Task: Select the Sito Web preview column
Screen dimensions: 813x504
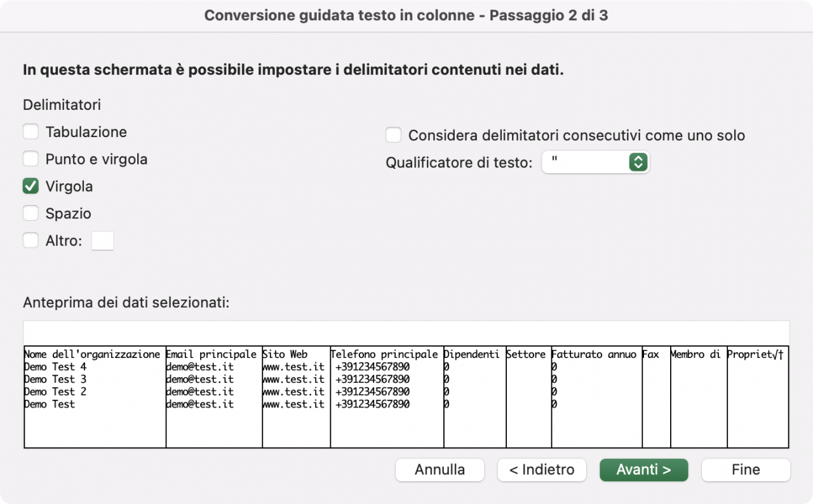Action: pos(297,397)
